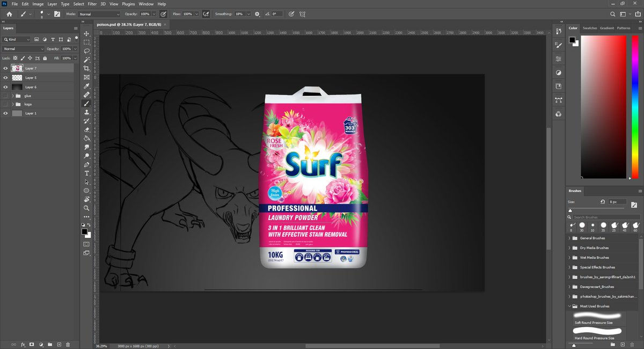Select the Pen tool
This screenshot has height=349, width=644.
[86, 164]
